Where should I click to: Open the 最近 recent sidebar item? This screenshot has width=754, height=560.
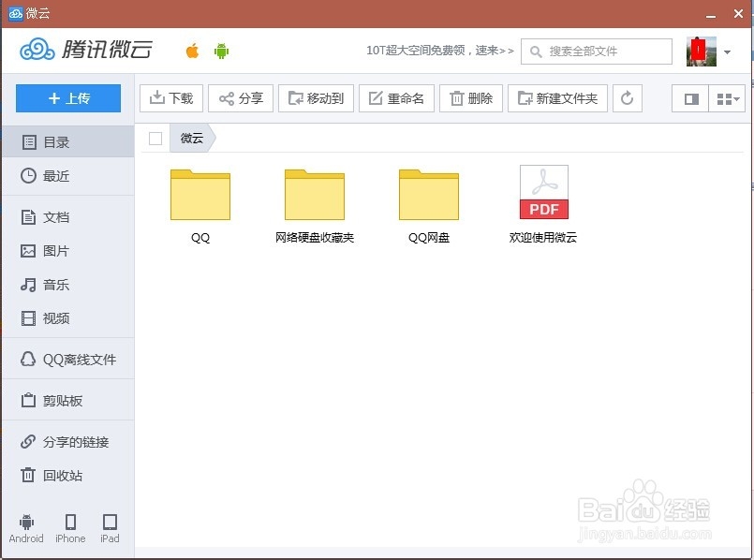(67, 176)
